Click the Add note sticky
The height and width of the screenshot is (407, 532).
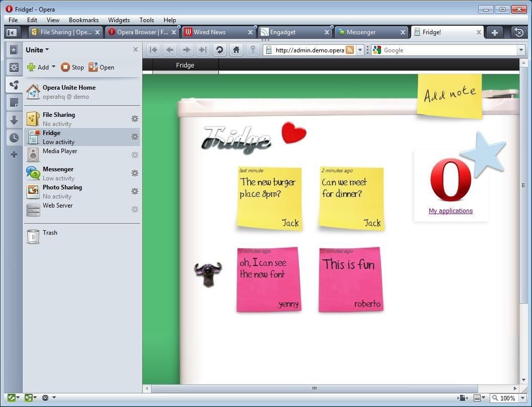click(449, 95)
